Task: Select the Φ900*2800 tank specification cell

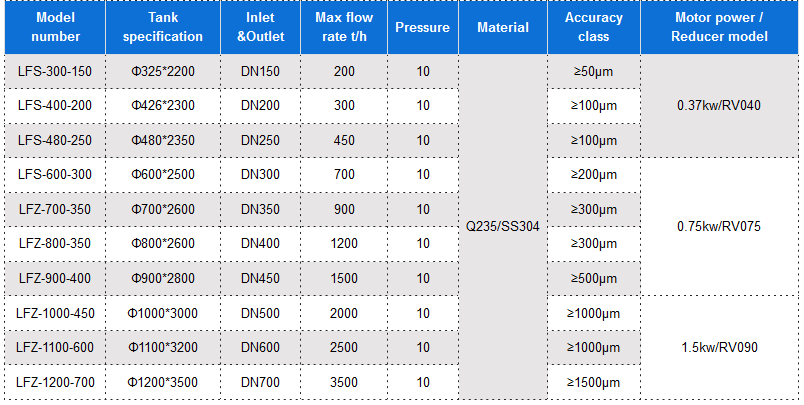Action: point(164,278)
